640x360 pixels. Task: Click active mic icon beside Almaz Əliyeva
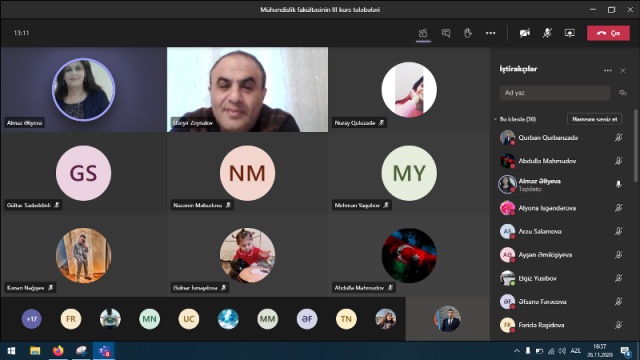point(618,184)
